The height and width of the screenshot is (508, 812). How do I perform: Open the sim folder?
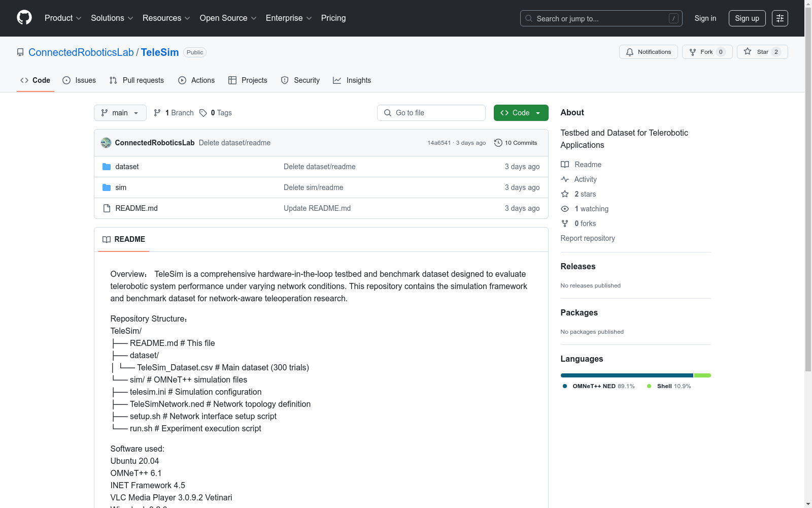click(x=121, y=187)
